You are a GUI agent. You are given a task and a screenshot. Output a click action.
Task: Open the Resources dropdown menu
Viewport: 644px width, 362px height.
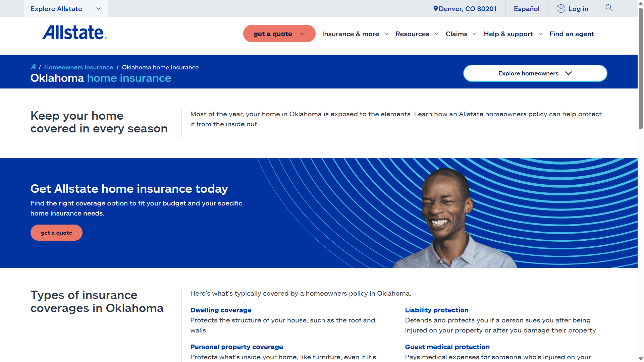(x=413, y=34)
